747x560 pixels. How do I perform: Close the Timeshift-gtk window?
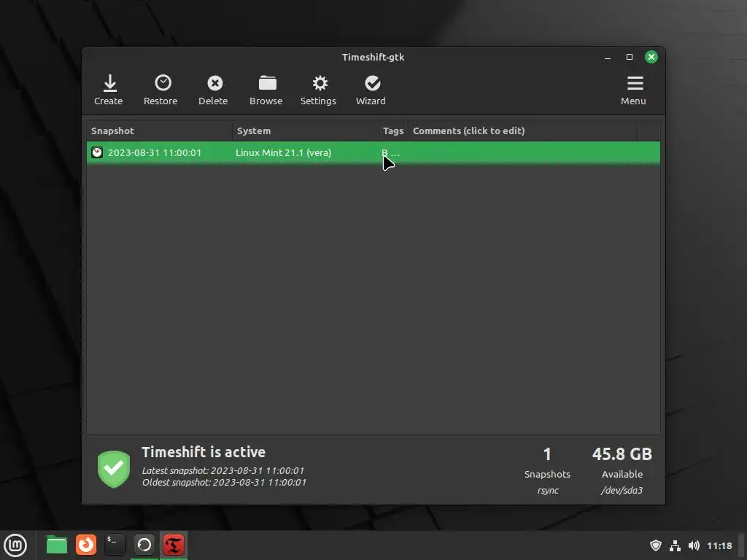[651, 57]
